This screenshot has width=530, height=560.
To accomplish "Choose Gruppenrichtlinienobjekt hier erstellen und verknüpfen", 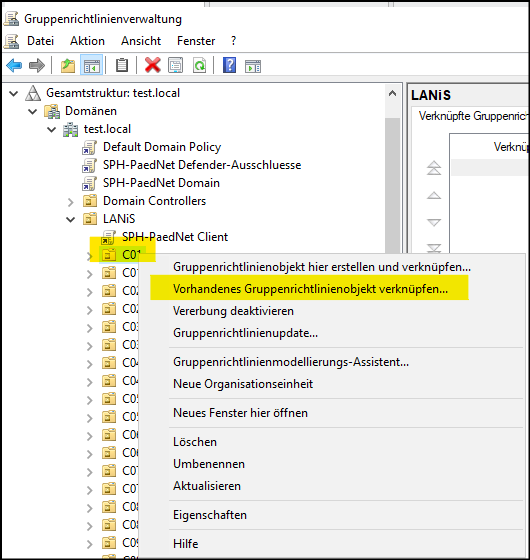I will (x=332, y=267).
